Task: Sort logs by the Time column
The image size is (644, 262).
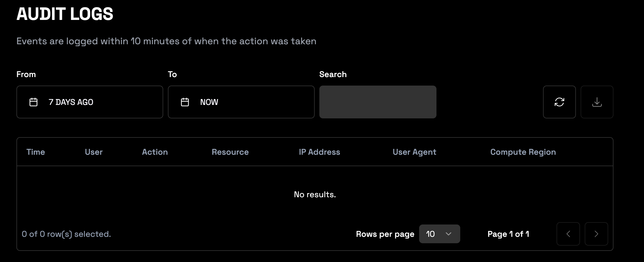Action: point(36,152)
